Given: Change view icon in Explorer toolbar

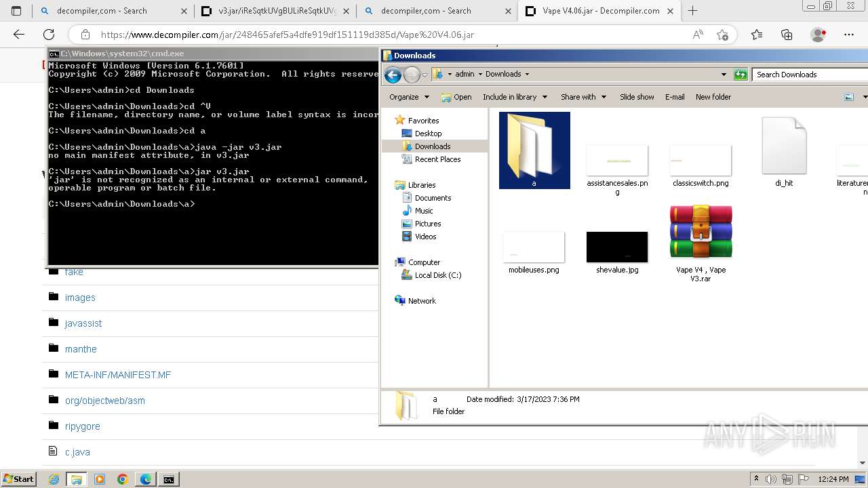Looking at the screenshot, I should point(848,97).
